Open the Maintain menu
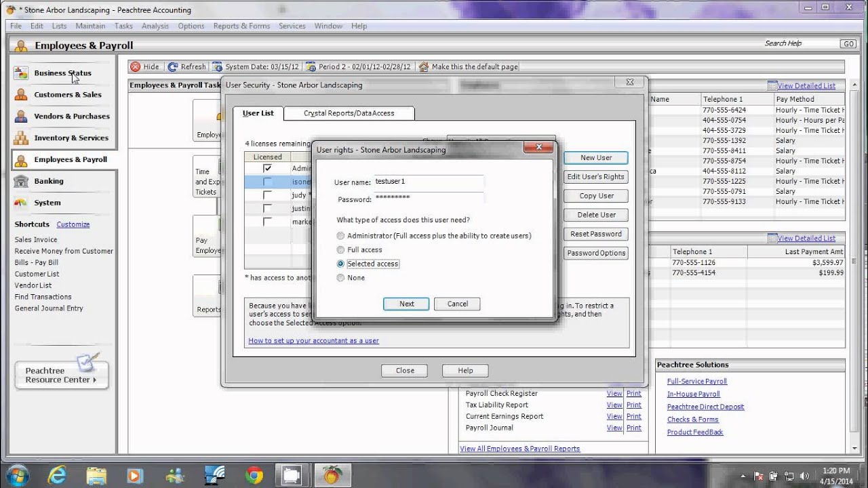Screen dimensions: 868x488 (90, 26)
